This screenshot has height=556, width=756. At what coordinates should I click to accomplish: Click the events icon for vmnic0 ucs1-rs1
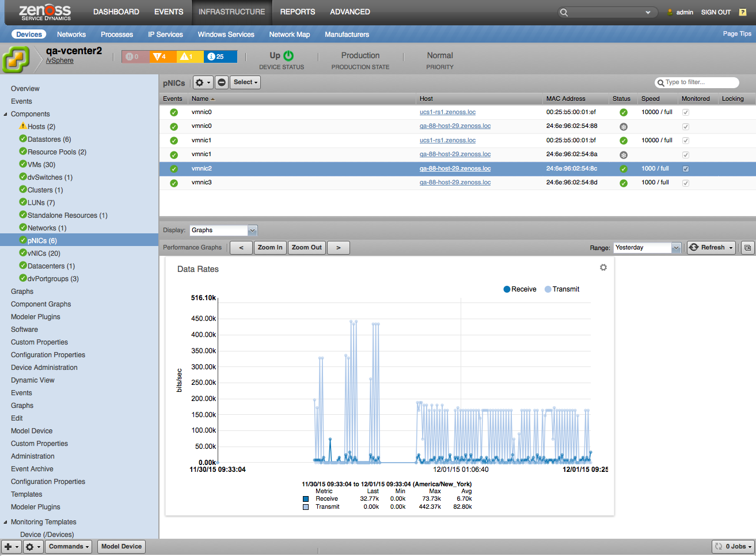coord(174,113)
